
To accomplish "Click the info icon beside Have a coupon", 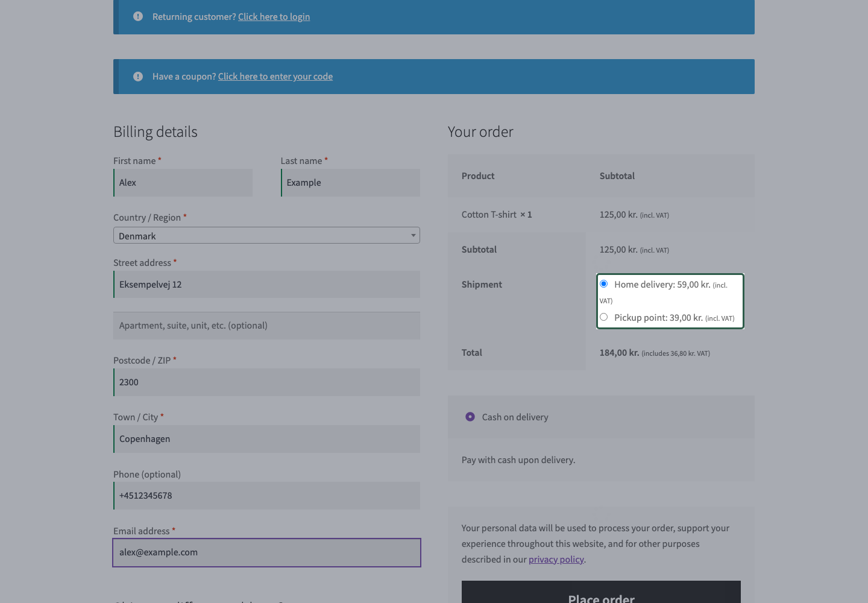I will click(x=138, y=77).
